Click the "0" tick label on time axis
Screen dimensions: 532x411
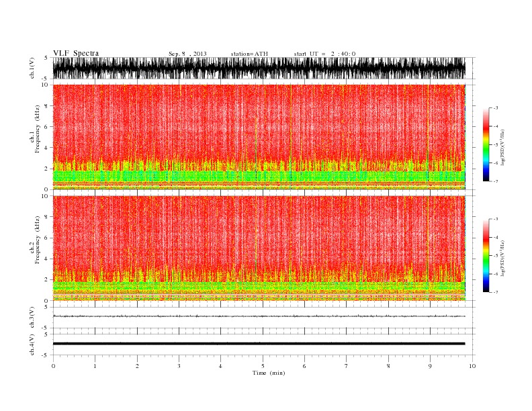(x=53, y=366)
